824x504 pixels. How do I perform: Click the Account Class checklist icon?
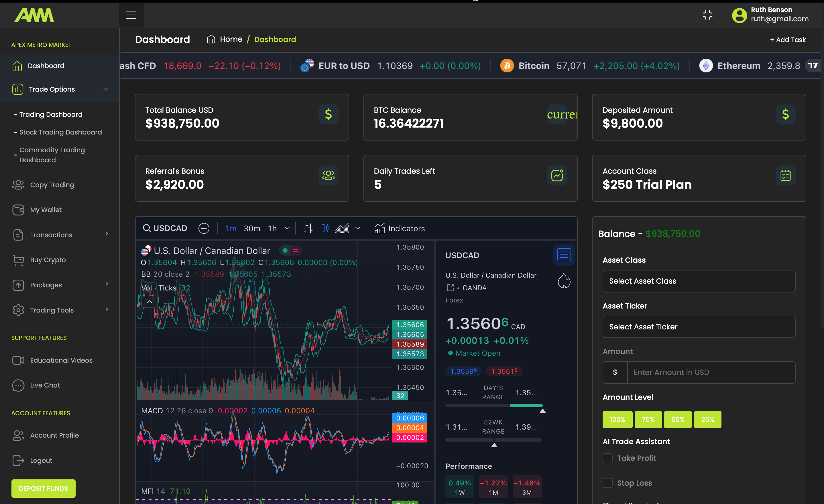tap(785, 175)
